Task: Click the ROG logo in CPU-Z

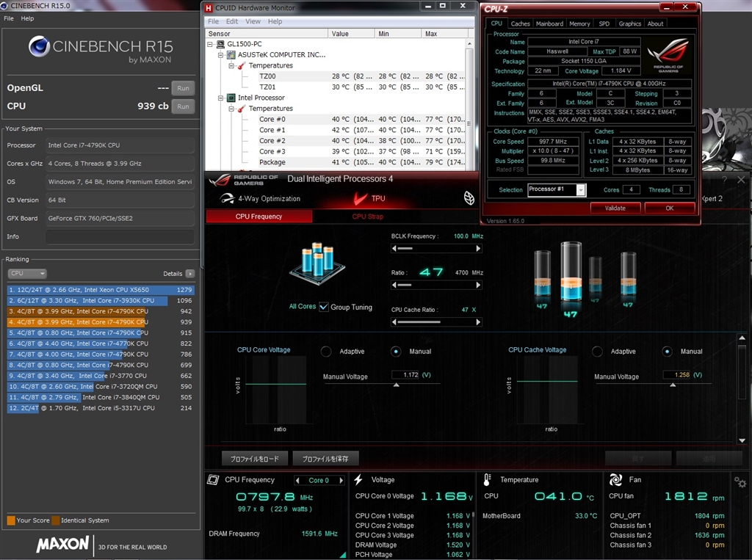Action: click(668, 56)
